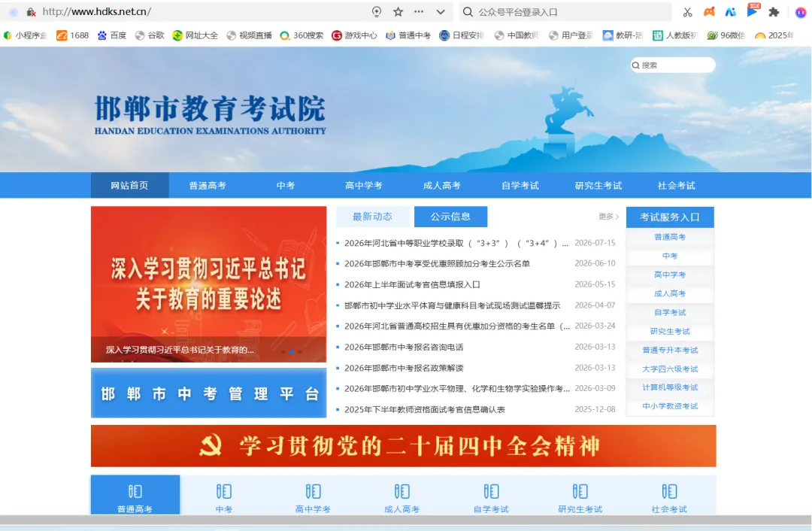
Task: Open the 网址大全 bookmark
Action: [x=195, y=35]
